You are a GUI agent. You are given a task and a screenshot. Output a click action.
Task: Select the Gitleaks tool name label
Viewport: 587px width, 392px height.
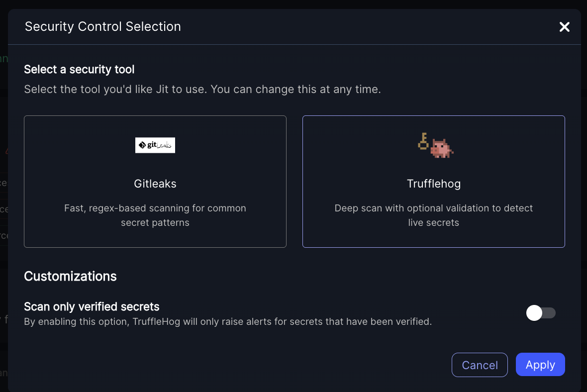pyautogui.click(x=155, y=184)
